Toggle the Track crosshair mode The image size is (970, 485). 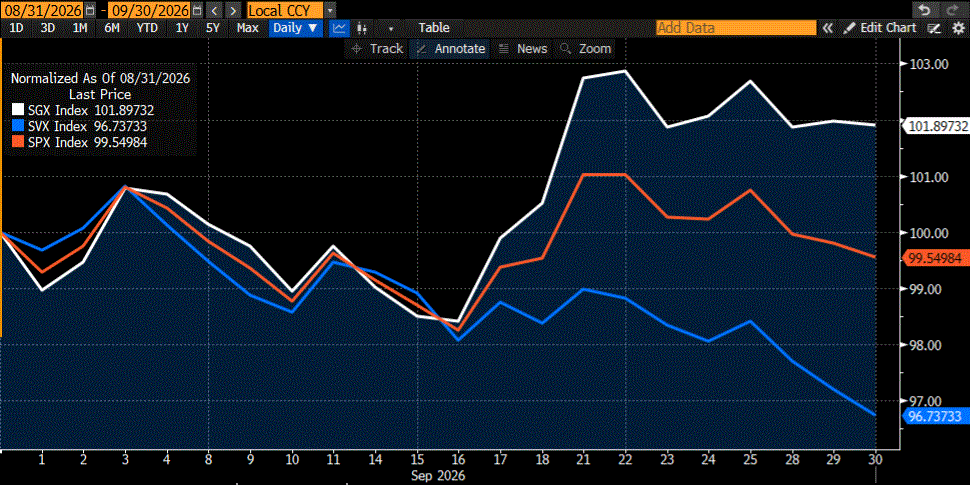point(377,49)
